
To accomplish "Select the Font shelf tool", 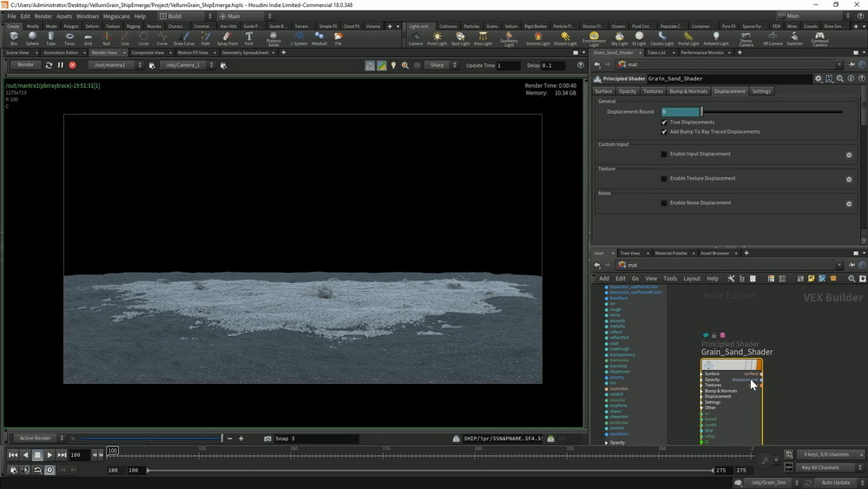I will coord(249,38).
